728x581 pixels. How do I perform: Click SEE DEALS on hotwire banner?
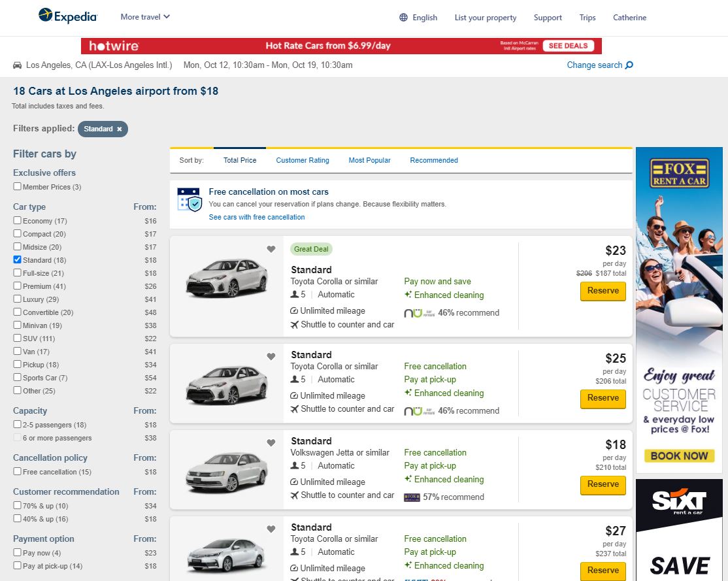[568, 46]
